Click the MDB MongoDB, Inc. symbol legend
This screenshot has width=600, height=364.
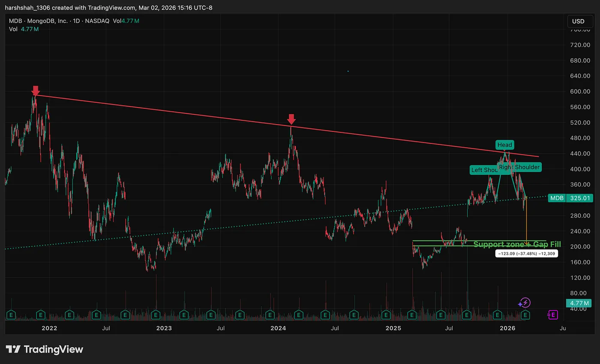coord(60,21)
